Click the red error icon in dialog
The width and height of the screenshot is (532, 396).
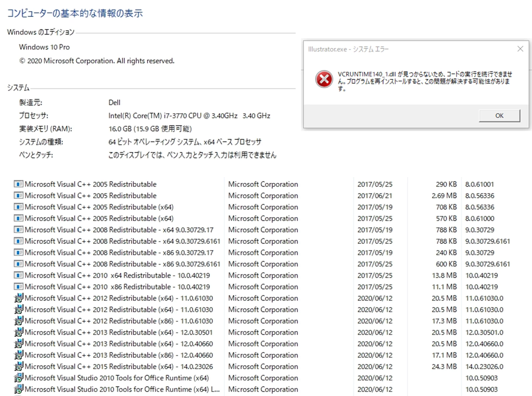[324, 79]
